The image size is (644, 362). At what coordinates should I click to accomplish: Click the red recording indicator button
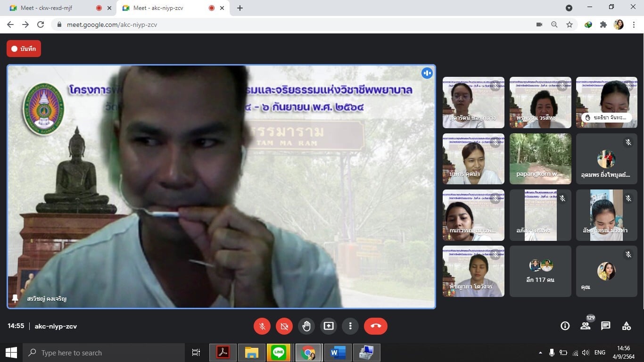24,49
